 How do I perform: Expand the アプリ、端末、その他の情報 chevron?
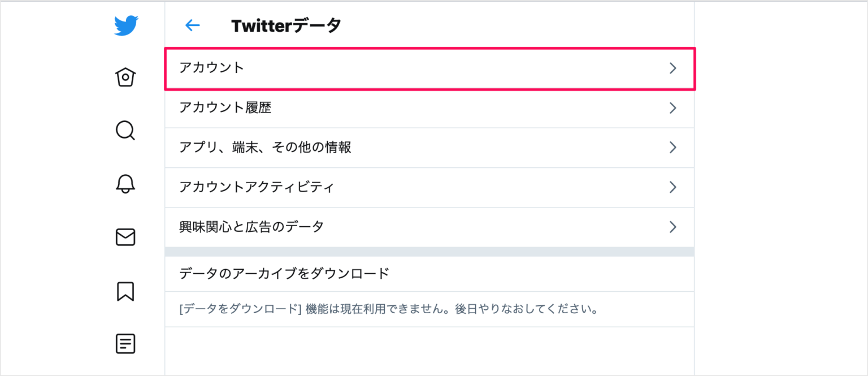(672, 148)
